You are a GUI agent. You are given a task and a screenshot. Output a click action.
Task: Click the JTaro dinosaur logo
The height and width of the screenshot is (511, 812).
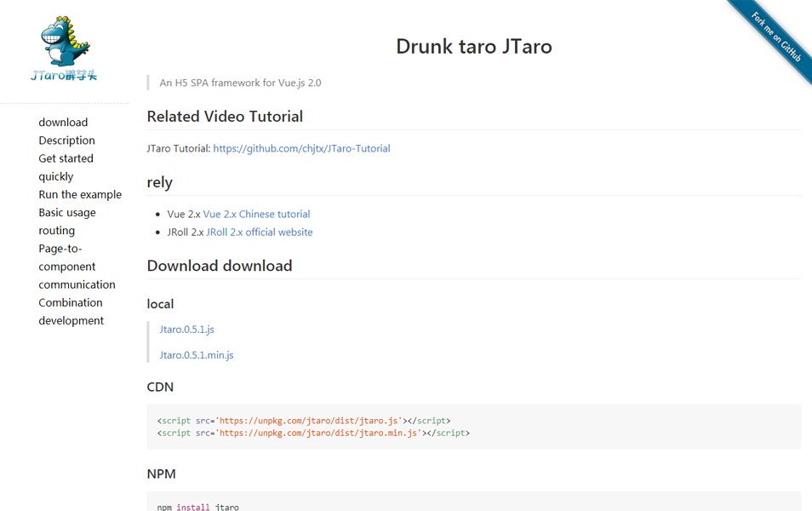click(64, 49)
